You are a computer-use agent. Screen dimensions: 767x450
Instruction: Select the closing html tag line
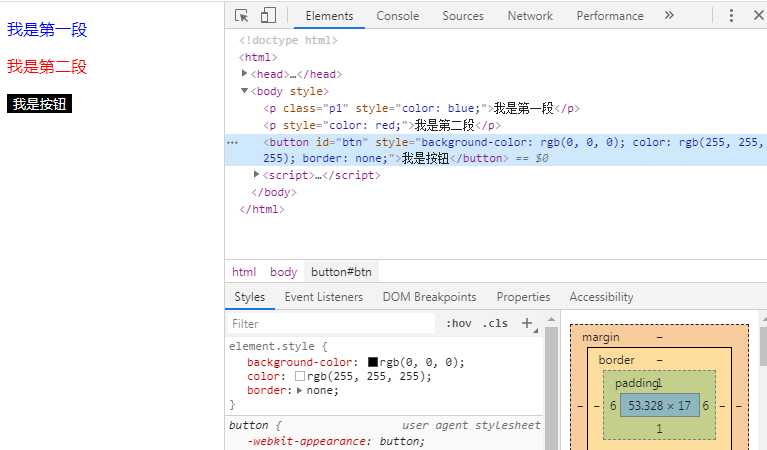coord(262,209)
